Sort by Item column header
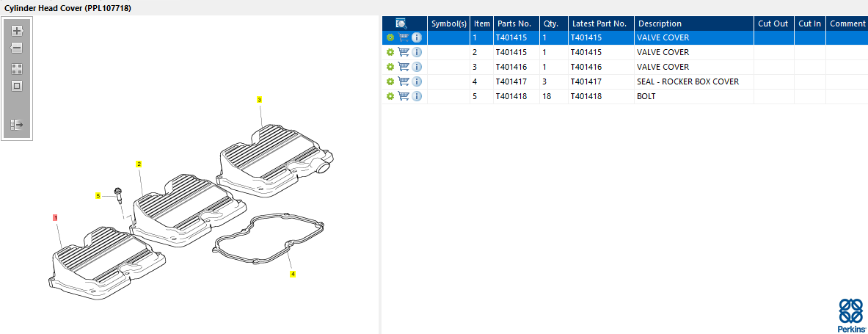The height and width of the screenshot is (334, 868). [481, 23]
